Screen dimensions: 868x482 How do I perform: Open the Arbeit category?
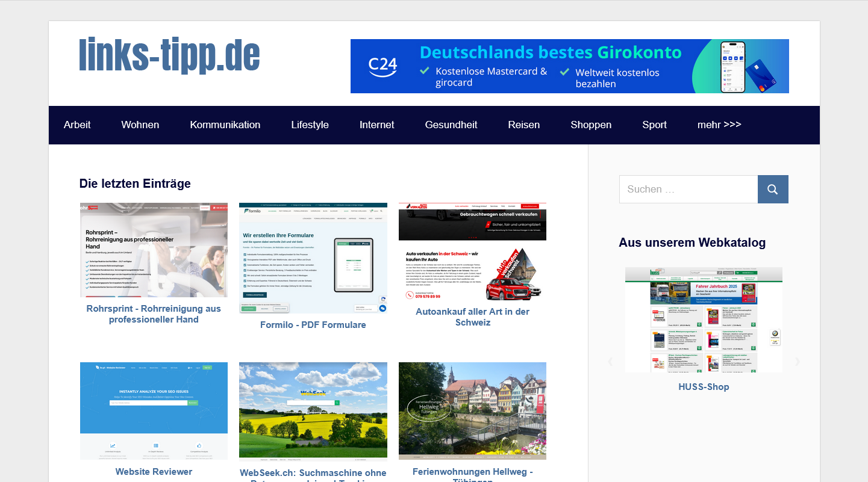tap(77, 125)
